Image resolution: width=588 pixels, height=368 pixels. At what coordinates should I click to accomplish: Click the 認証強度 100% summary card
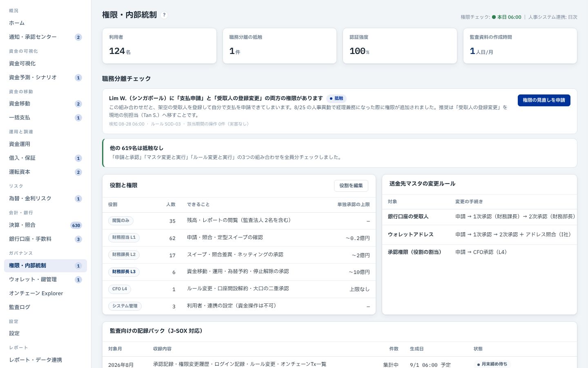click(400, 46)
